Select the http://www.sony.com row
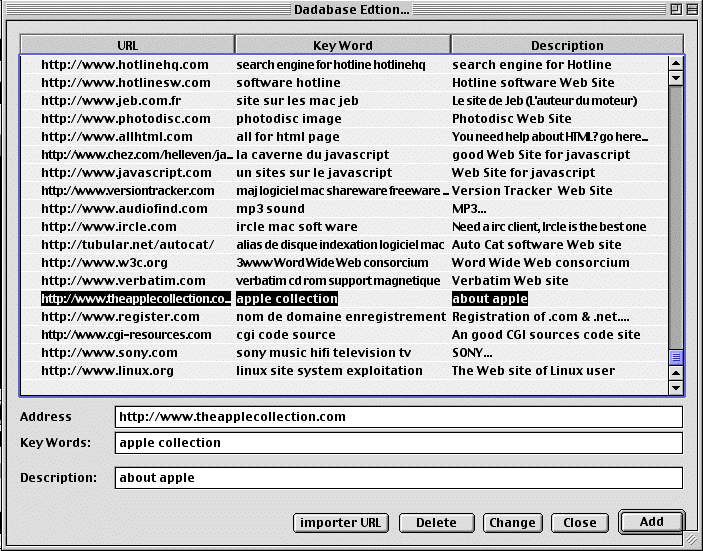The width and height of the screenshot is (703, 551). [x=344, y=353]
